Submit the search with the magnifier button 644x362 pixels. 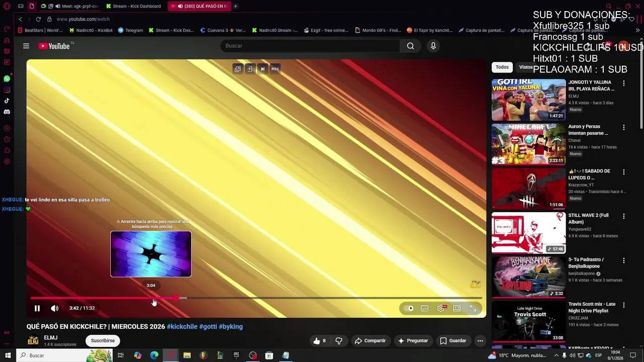[x=411, y=46]
